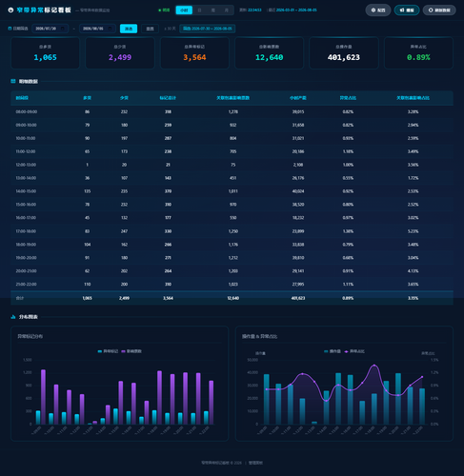Switch to the 周 granularity tab

212,10
